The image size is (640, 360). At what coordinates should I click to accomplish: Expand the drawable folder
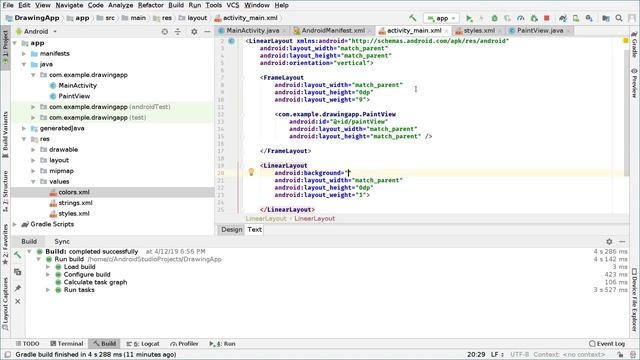click(x=33, y=149)
